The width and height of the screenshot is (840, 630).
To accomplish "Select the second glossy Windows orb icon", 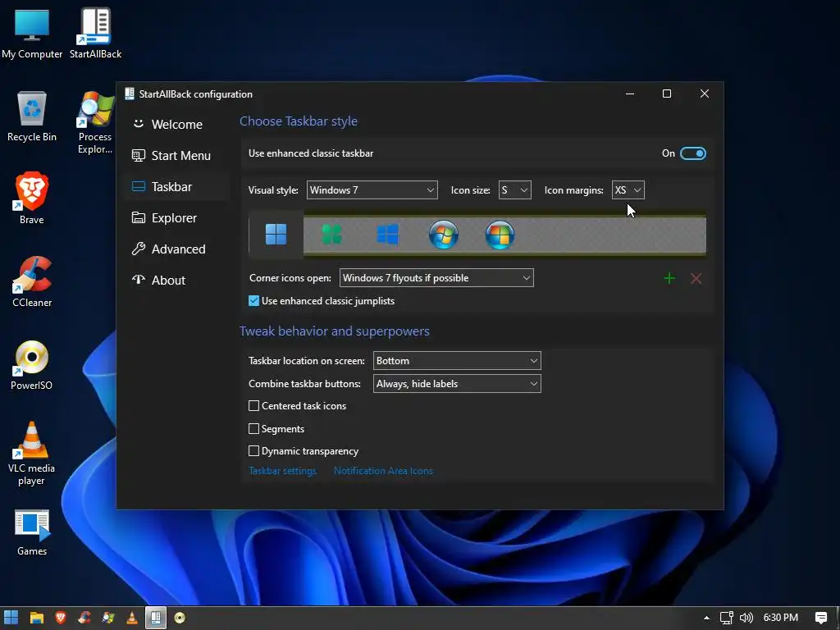I will (x=500, y=235).
